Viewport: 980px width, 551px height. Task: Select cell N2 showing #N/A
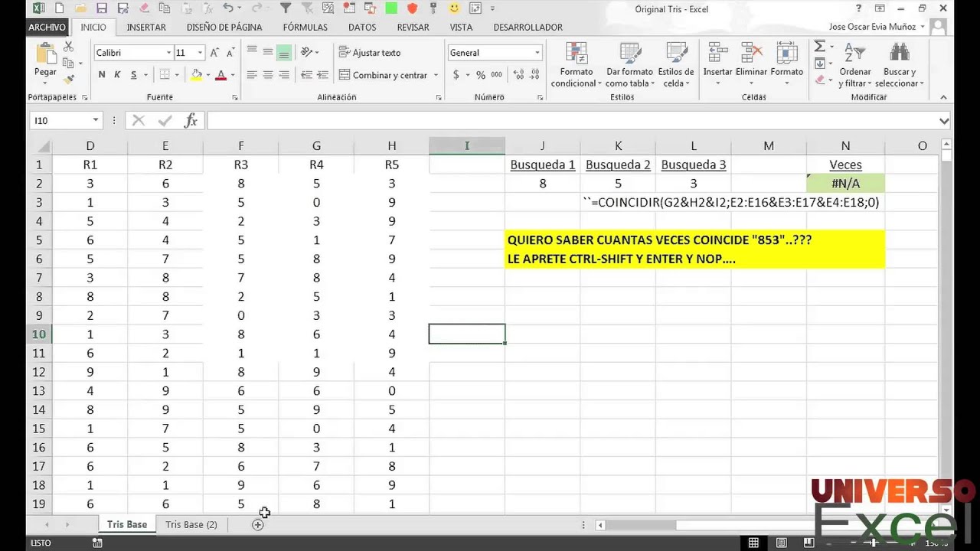click(x=845, y=184)
